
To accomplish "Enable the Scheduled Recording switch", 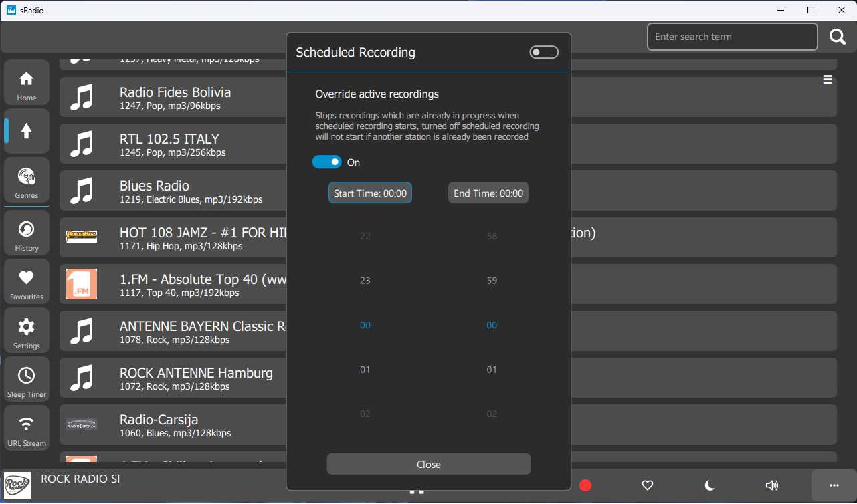I will point(543,53).
